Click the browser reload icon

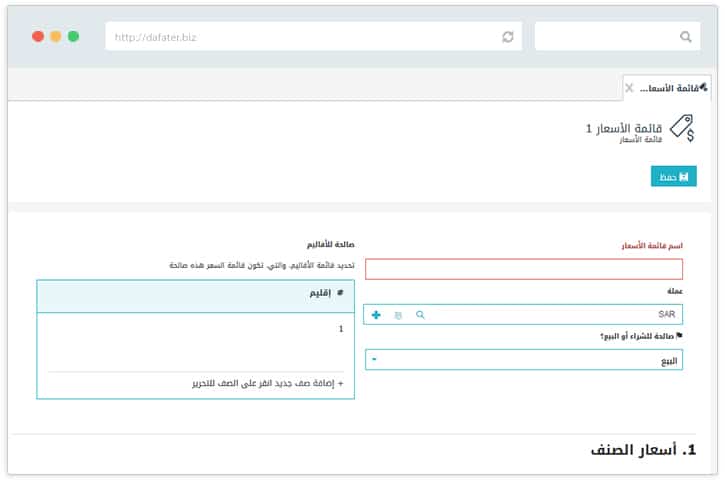[508, 37]
